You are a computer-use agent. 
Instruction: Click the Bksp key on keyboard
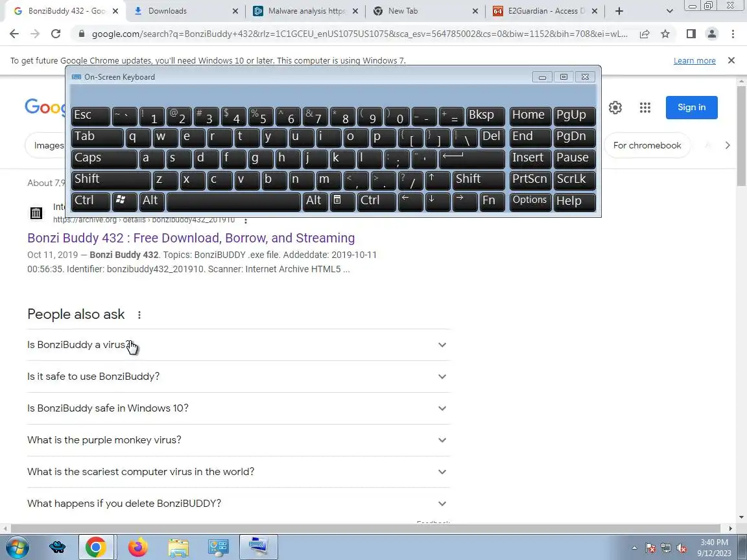(485, 116)
